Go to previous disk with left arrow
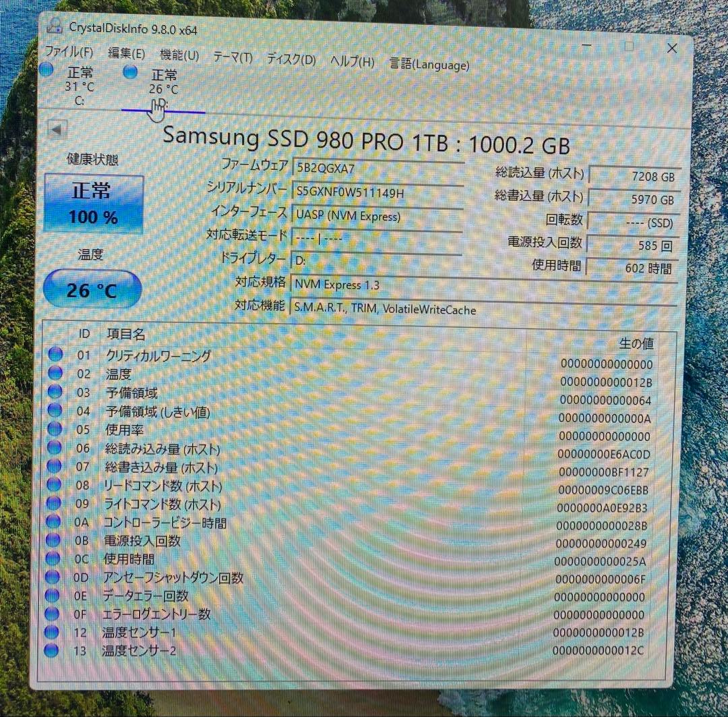This screenshot has width=728, height=717. point(57,130)
